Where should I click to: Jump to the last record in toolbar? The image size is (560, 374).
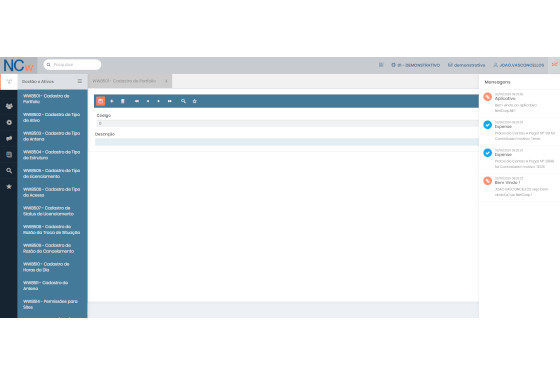click(x=170, y=101)
